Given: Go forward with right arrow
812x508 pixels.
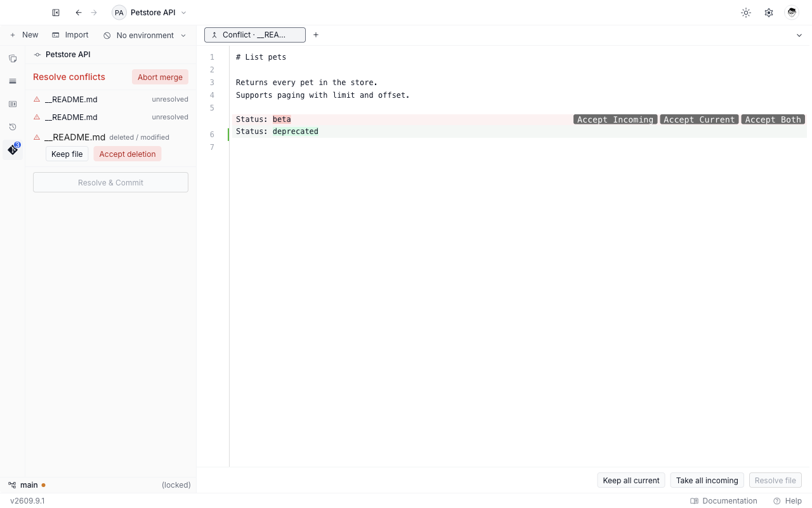Looking at the screenshot, I should (94, 13).
